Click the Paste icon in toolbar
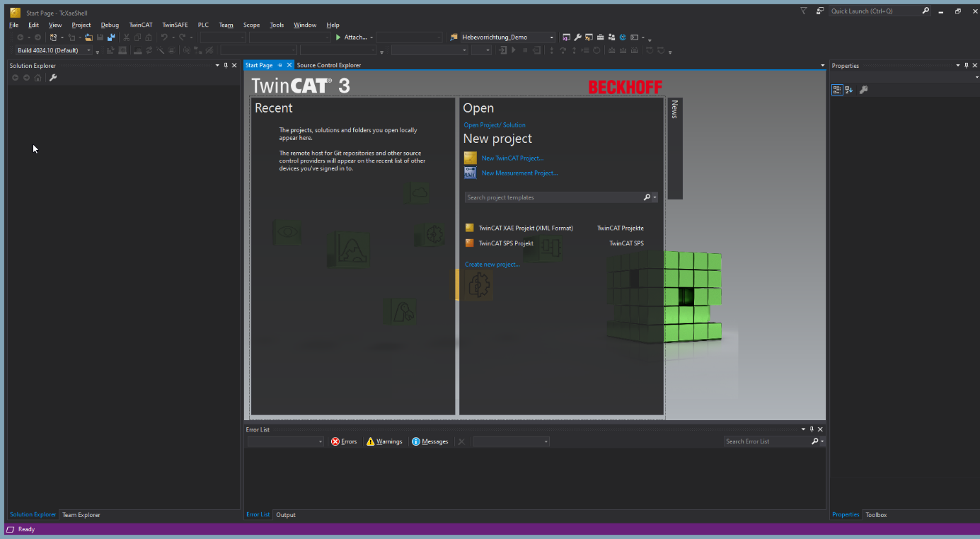 pyautogui.click(x=149, y=37)
